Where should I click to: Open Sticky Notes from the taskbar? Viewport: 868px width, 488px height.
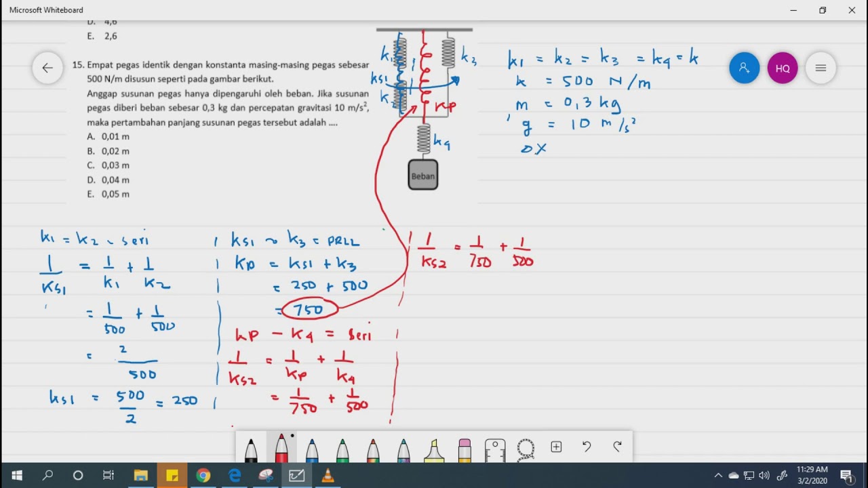pos(172,475)
